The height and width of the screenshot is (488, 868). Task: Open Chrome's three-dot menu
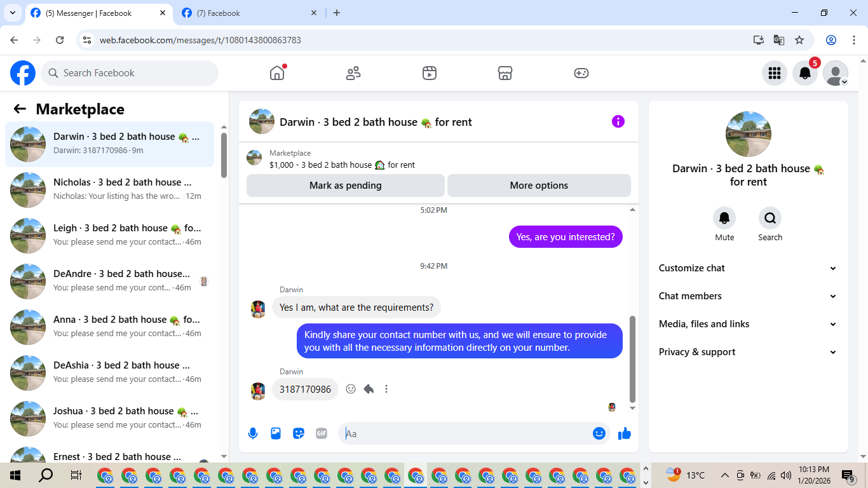(x=853, y=40)
